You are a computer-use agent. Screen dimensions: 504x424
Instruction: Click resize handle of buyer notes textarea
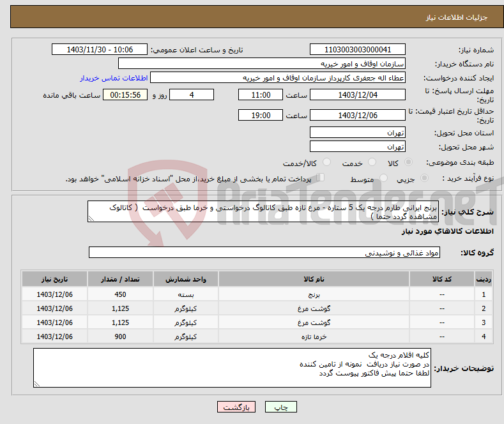[37, 384]
